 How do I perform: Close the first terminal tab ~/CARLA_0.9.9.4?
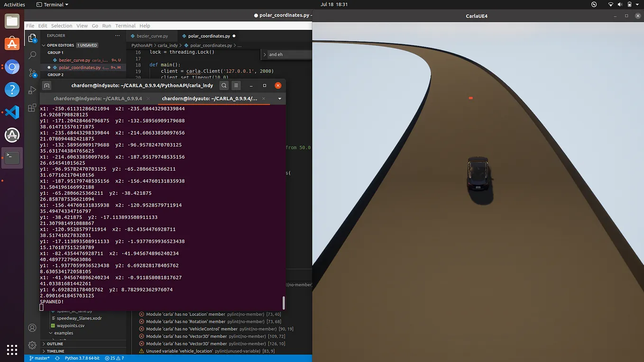point(147,99)
